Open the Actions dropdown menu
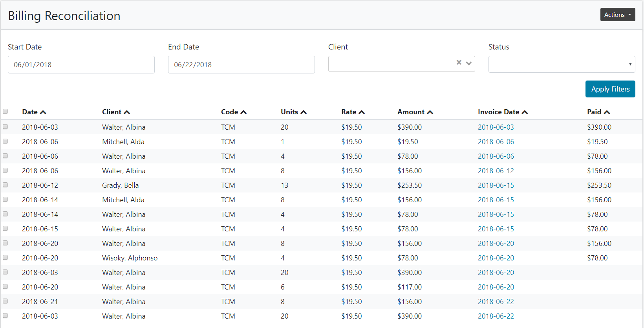This screenshot has width=644, height=328. coord(617,15)
